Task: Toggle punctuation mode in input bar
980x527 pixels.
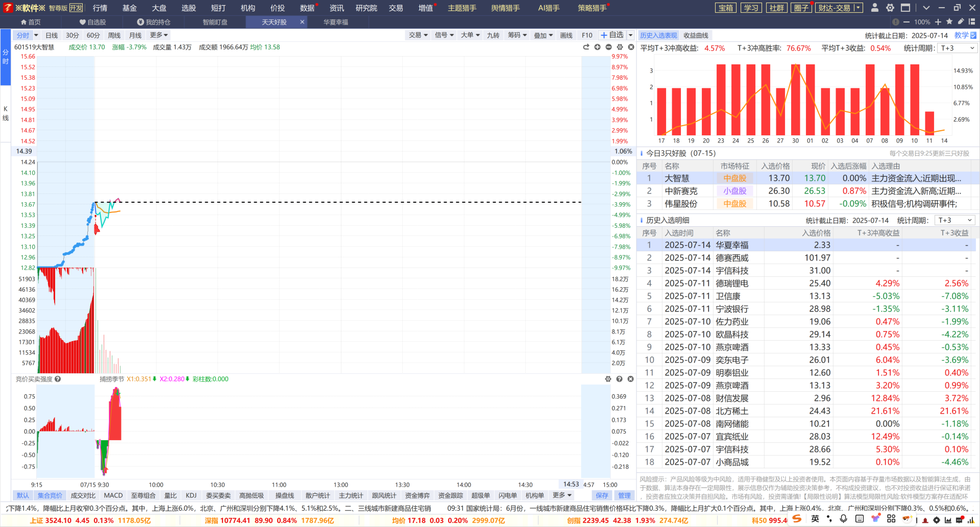Action: point(829,519)
